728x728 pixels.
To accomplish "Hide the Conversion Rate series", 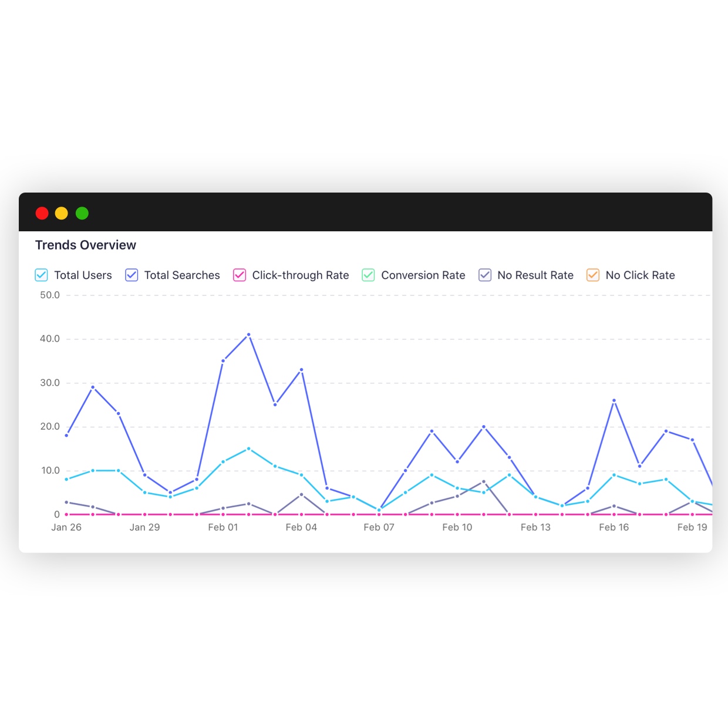I will (x=368, y=275).
